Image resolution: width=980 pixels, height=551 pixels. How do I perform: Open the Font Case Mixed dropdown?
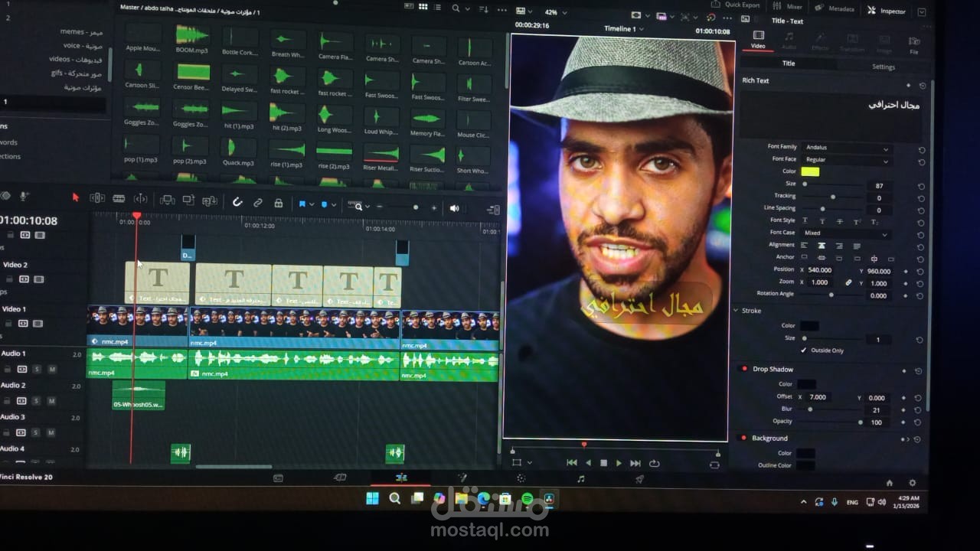pyautogui.click(x=846, y=233)
